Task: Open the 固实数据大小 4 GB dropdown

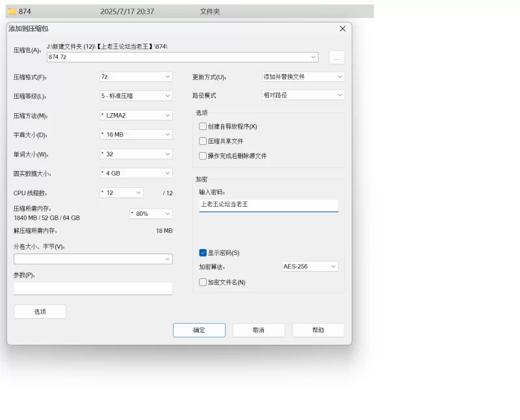Action: pyautogui.click(x=136, y=173)
